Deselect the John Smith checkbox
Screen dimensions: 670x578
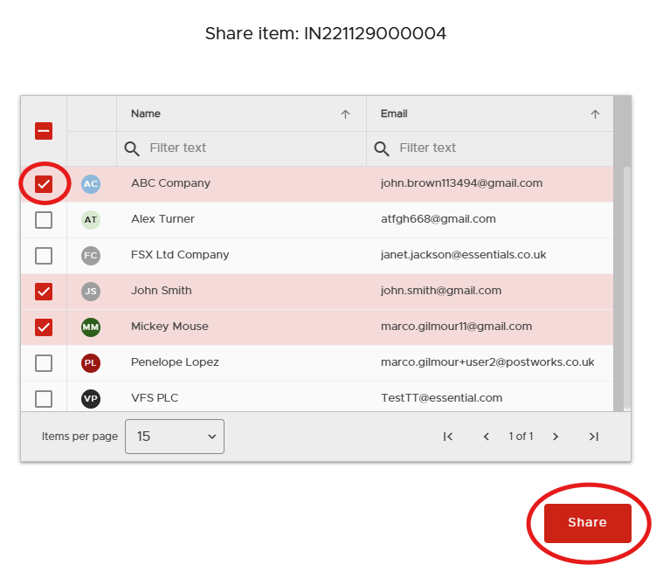click(44, 291)
